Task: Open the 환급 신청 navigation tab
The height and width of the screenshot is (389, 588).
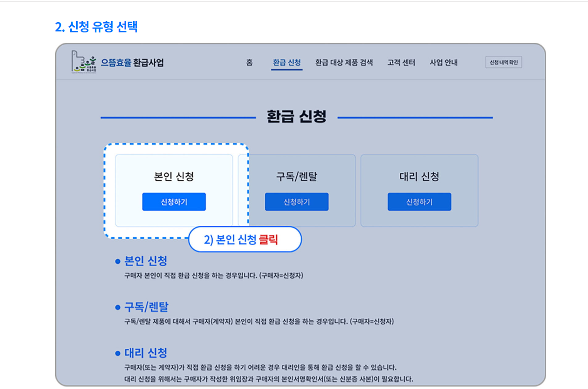Action: pyautogui.click(x=286, y=62)
